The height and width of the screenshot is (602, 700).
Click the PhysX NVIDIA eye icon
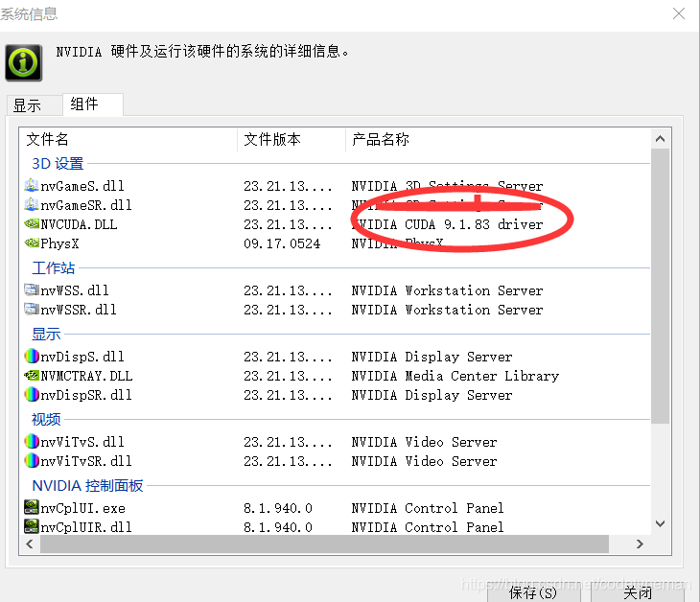point(32,243)
